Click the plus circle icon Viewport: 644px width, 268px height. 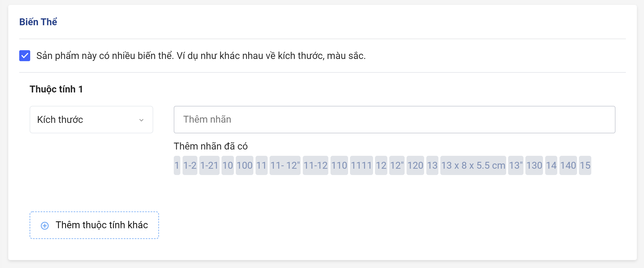[x=45, y=225]
